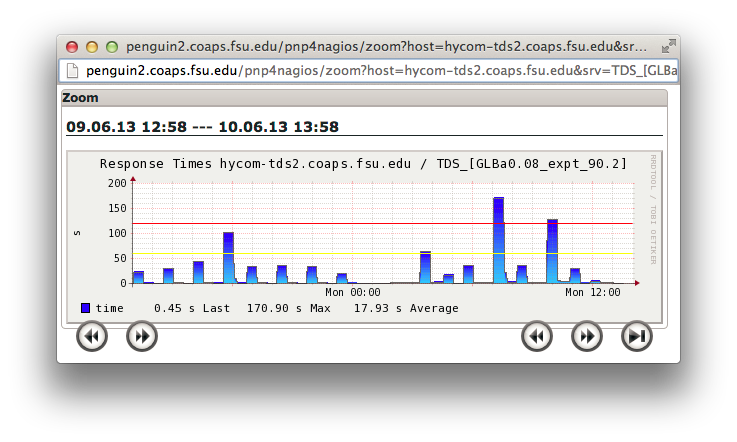Viewport: 737px width, 442px height.
Task: Click the left-side fast-forward arrows button
Action: point(142,337)
